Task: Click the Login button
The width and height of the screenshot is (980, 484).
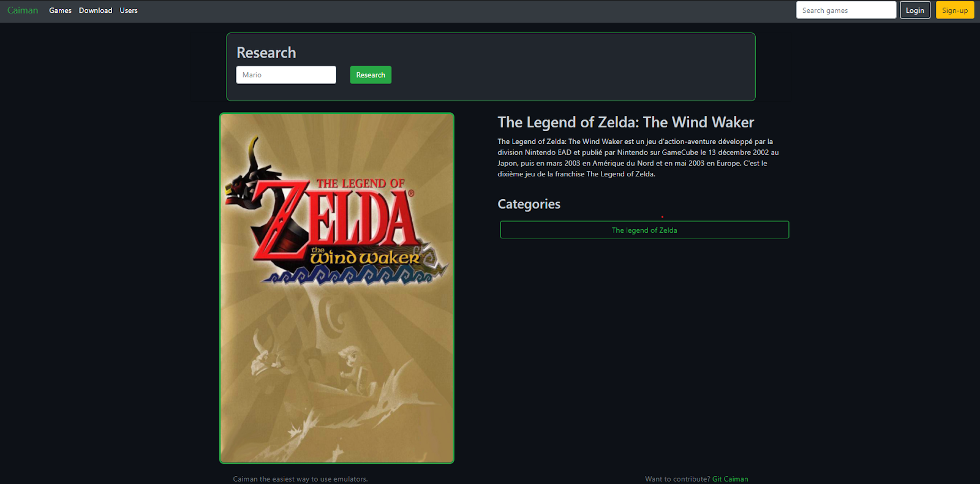Action: pyautogui.click(x=915, y=10)
